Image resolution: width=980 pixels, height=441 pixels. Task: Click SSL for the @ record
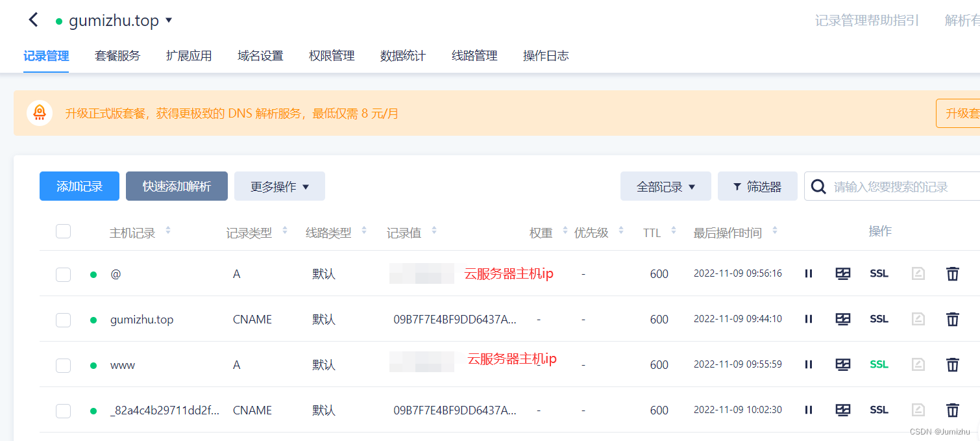(879, 273)
